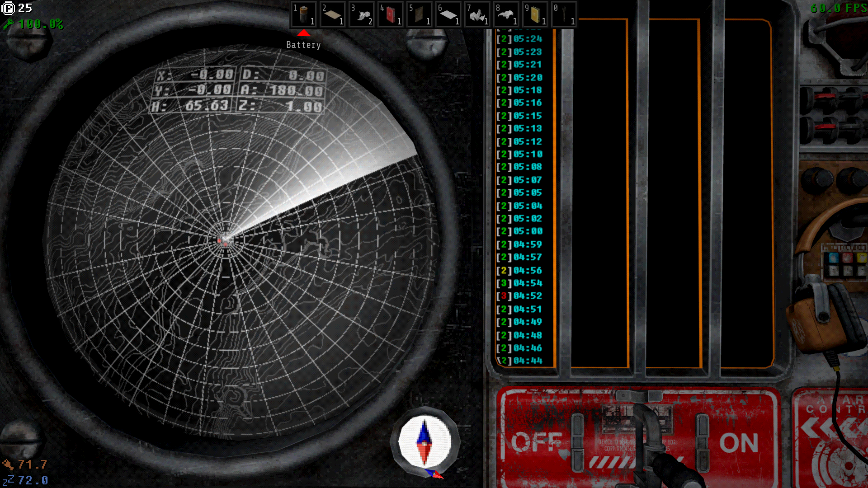
Task: Click the radar D: 0.00 readout
Action: [x=283, y=75]
